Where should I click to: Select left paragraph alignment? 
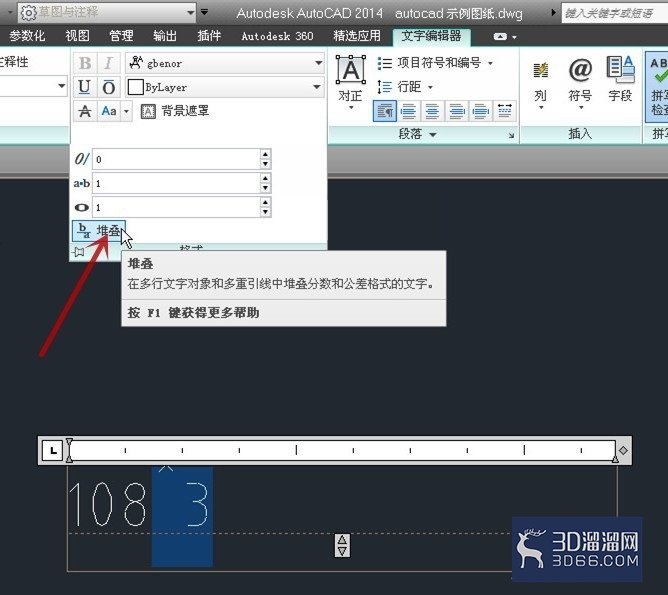409,112
